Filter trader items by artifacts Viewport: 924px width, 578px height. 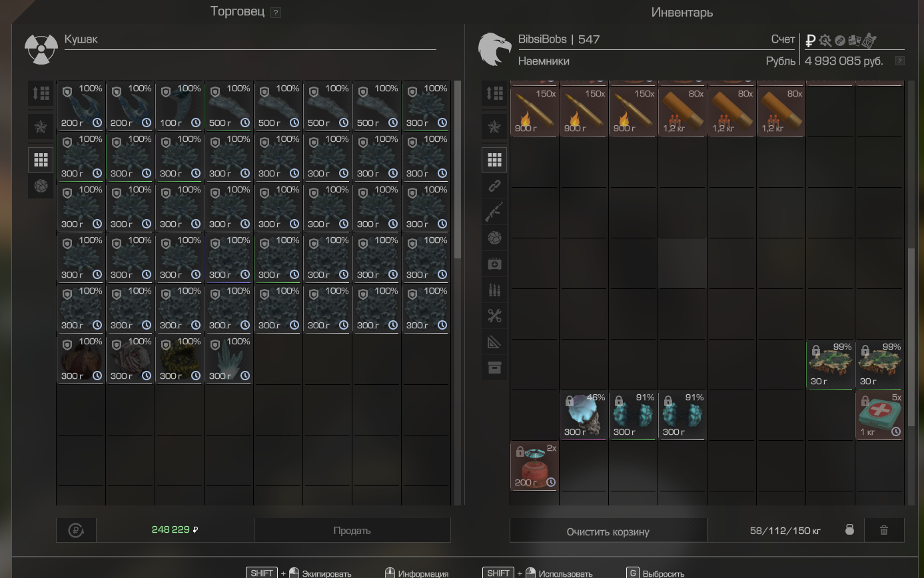tap(41, 186)
